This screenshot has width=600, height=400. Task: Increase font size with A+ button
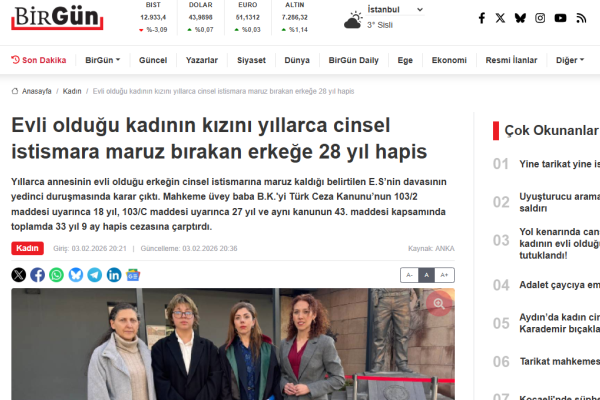[x=444, y=275]
